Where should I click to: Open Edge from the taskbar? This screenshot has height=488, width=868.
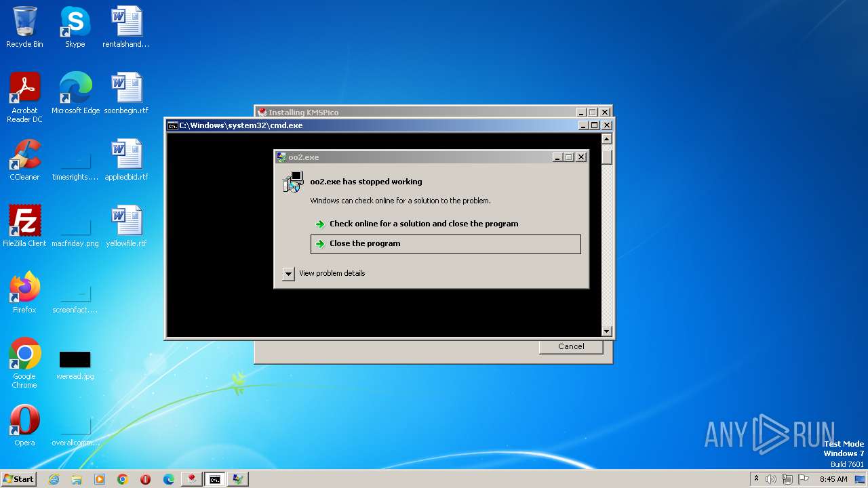169,479
